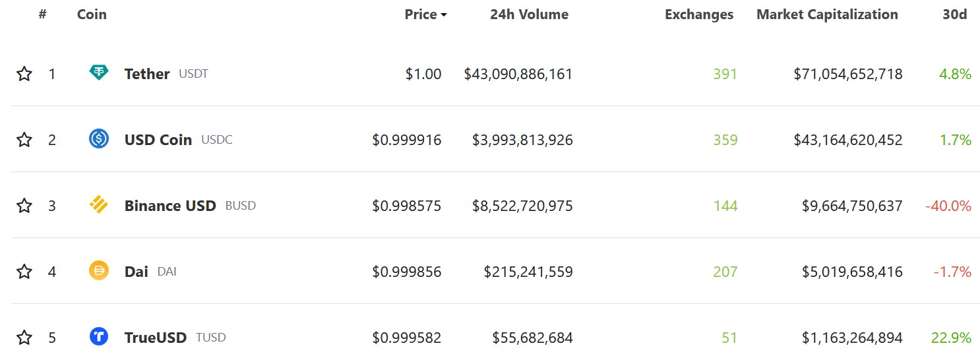The width and height of the screenshot is (980, 360).
Task: Star Binance USD as a favorite
Action: coord(24,205)
